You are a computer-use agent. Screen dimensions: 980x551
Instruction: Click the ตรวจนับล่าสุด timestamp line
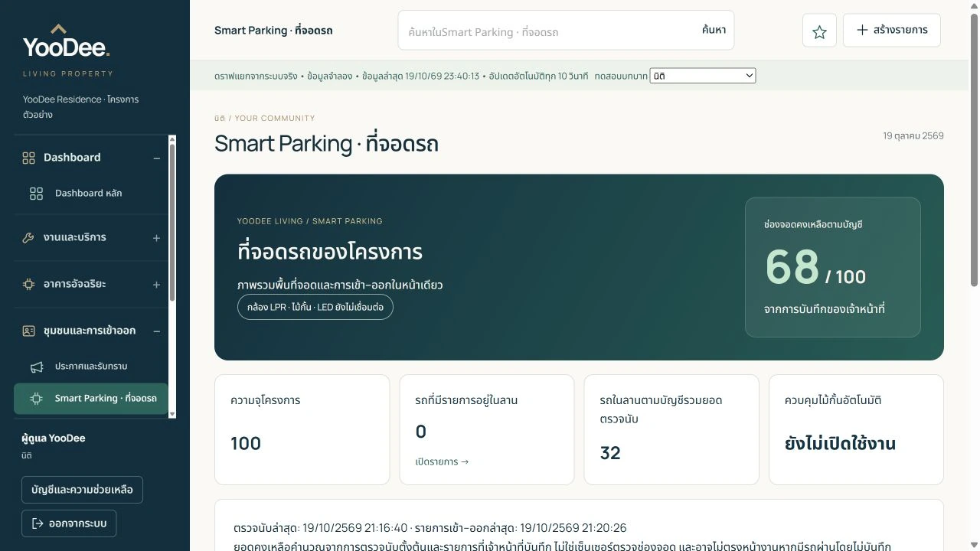click(430, 528)
